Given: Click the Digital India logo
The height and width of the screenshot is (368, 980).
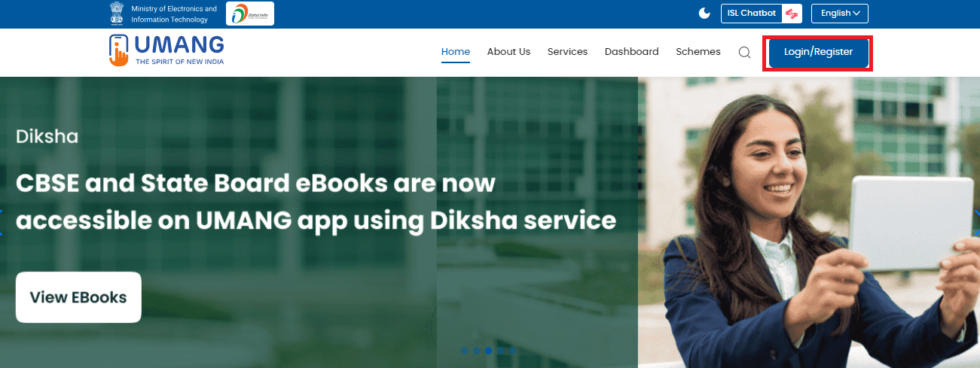Looking at the screenshot, I should pyautogui.click(x=250, y=14).
